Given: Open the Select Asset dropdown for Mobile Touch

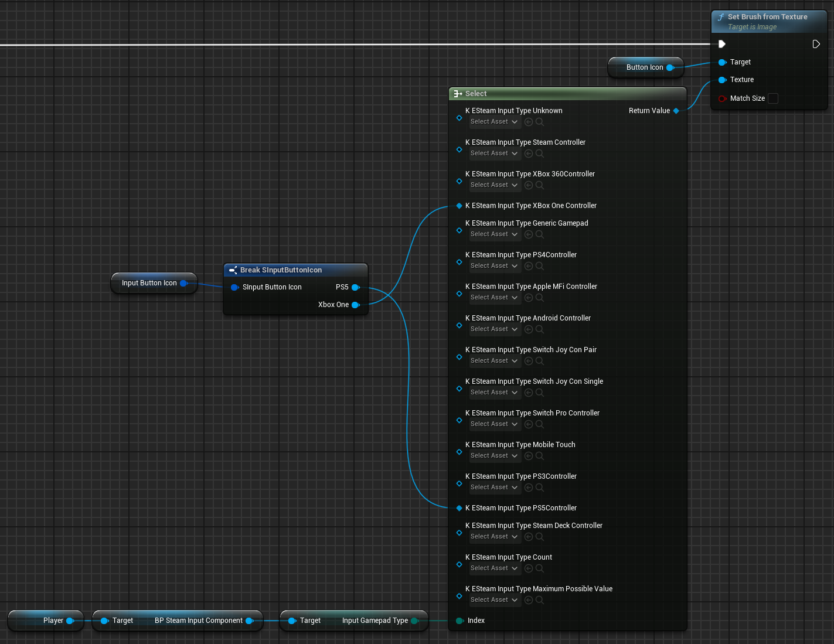Looking at the screenshot, I should pyautogui.click(x=495, y=455).
